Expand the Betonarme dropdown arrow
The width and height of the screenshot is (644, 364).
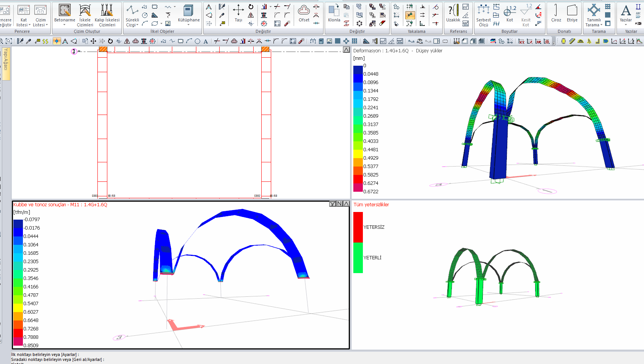point(65,25)
